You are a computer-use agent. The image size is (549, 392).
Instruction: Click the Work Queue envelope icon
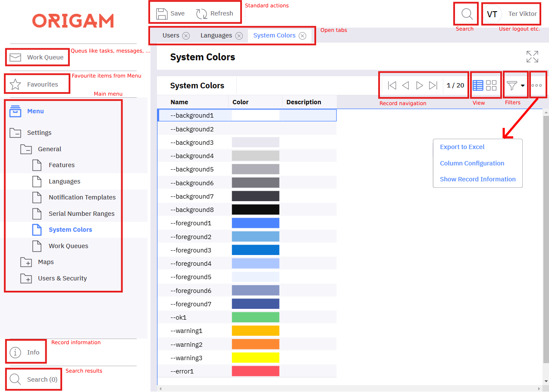click(15, 57)
